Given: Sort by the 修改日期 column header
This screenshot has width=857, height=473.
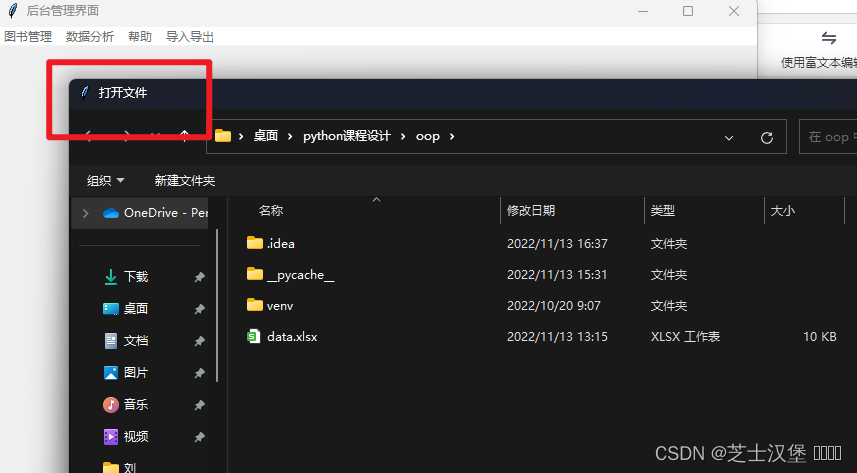Looking at the screenshot, I should [531, 211].
